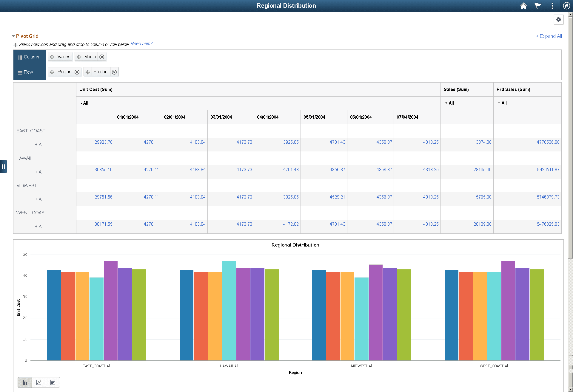Remove the Product field from rows
Screen dimensions: 573x392
pyautogui.click(x=114, y=72)
